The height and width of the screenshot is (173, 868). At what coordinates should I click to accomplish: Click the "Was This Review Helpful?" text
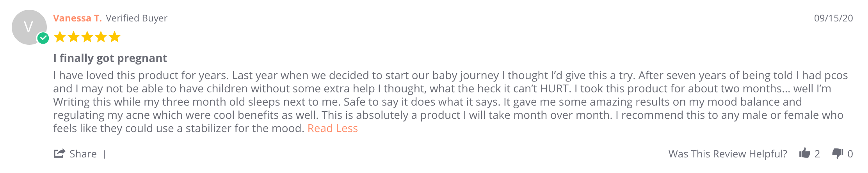tap(727, 154)
